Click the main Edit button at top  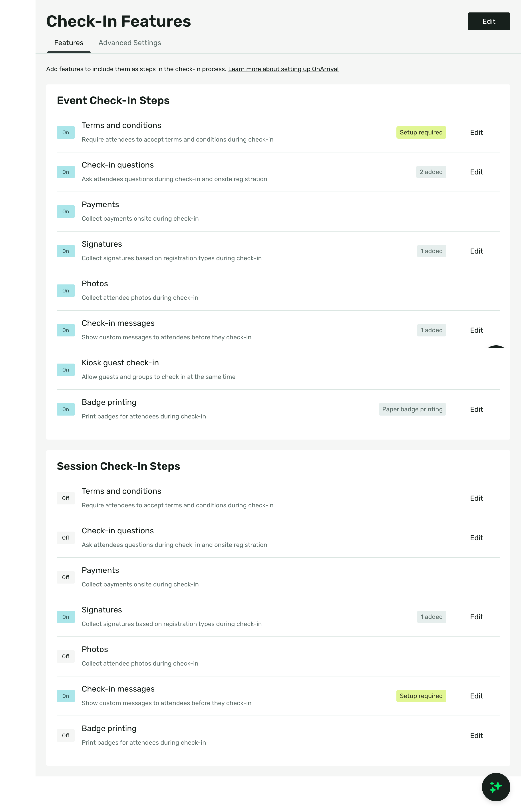pos(489,21)
